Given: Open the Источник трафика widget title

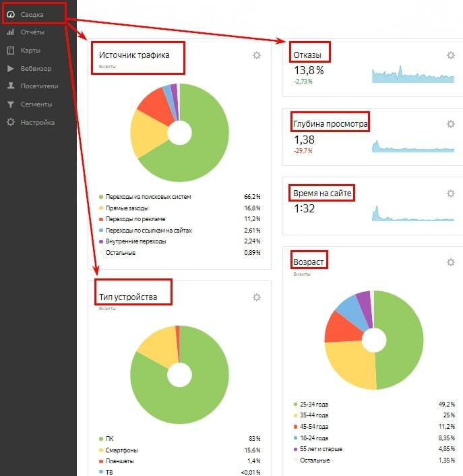Looking at the screenshot, I should tap(134, 55).
